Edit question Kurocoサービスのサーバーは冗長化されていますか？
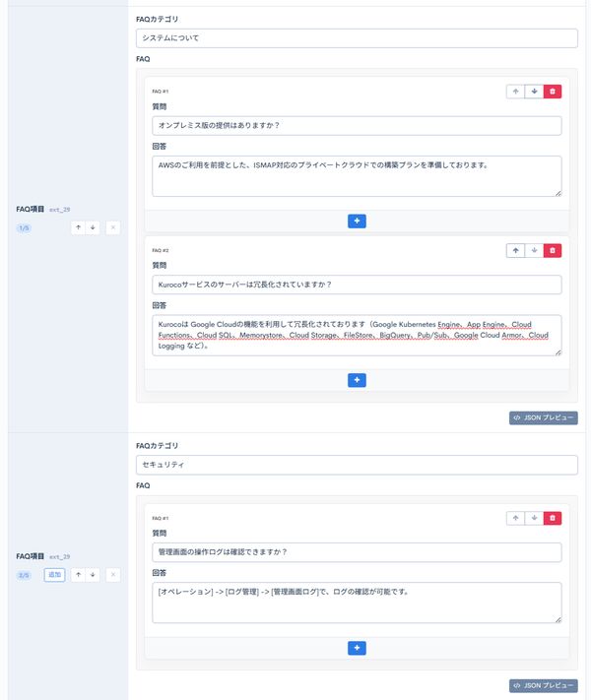 click(x=357, y=285)
